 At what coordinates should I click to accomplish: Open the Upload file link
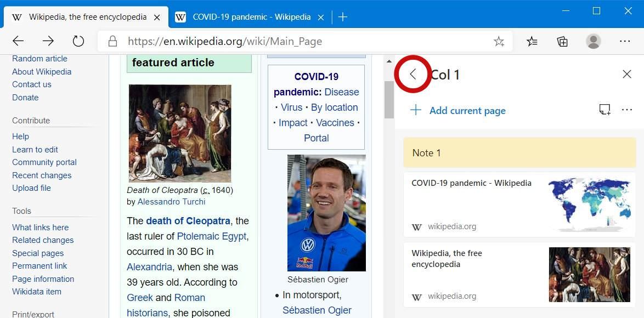32,189
